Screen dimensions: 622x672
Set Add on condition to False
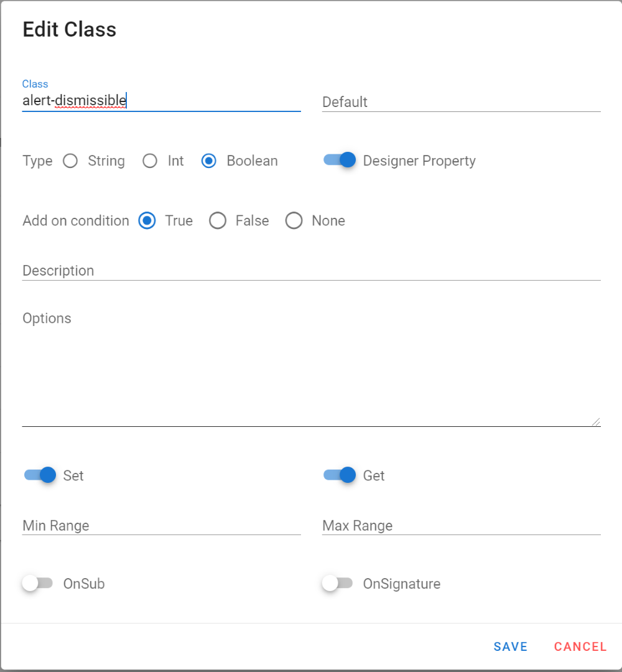[218, 221]
